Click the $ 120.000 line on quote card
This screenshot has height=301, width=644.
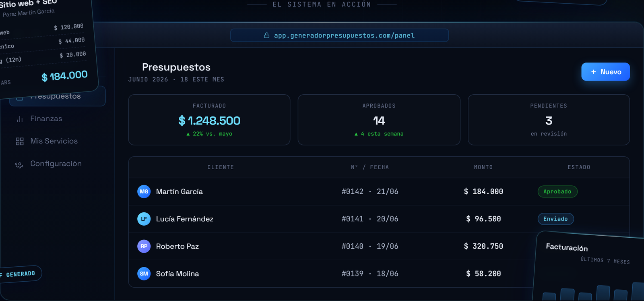pos(69,27)
